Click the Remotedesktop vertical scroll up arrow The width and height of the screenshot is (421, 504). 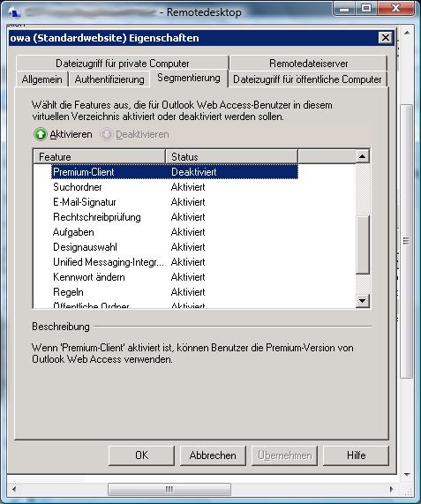coord(407,33)
